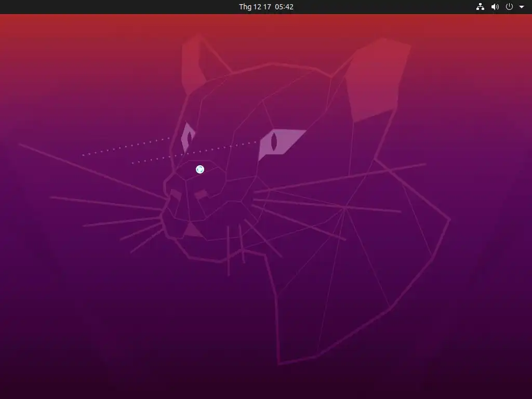The height and width of the screenshot is (399, 532).
Task: Expand the system menu dropdown arrow
Action: click(522, 7)
